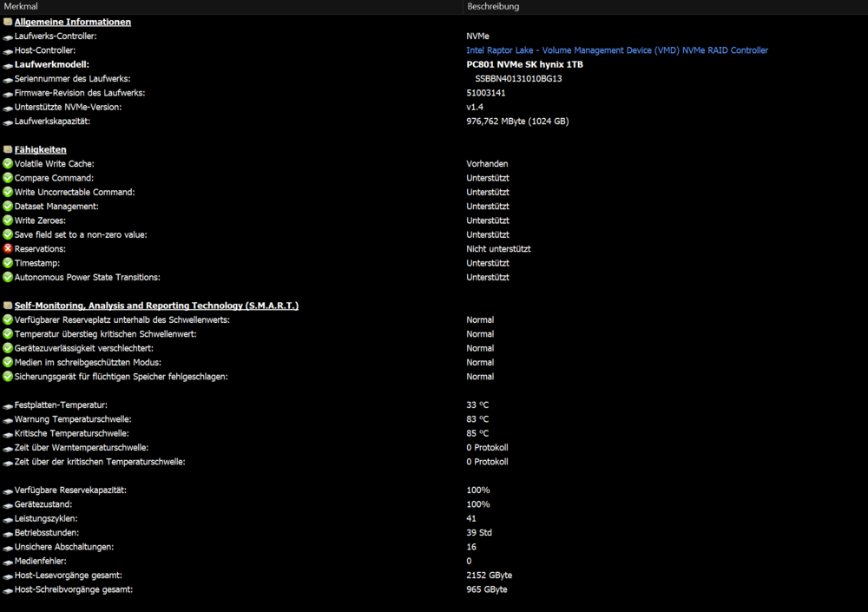Click the green check beside Timestamp

8,263
